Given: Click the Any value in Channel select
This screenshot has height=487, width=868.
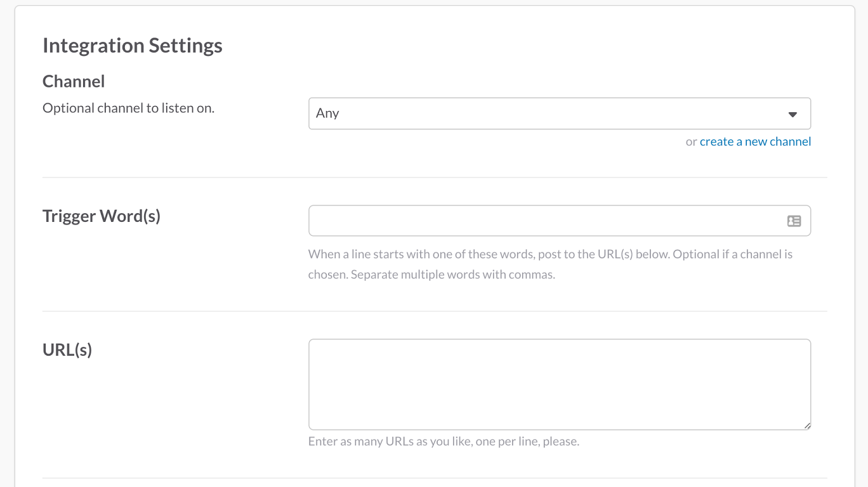Looking at the screenshot, I should 327,114.
